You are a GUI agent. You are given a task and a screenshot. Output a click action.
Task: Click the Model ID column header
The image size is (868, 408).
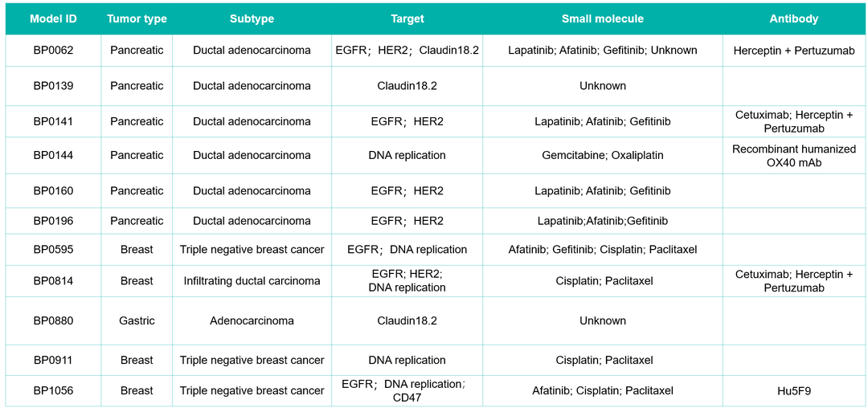[53, 18]
